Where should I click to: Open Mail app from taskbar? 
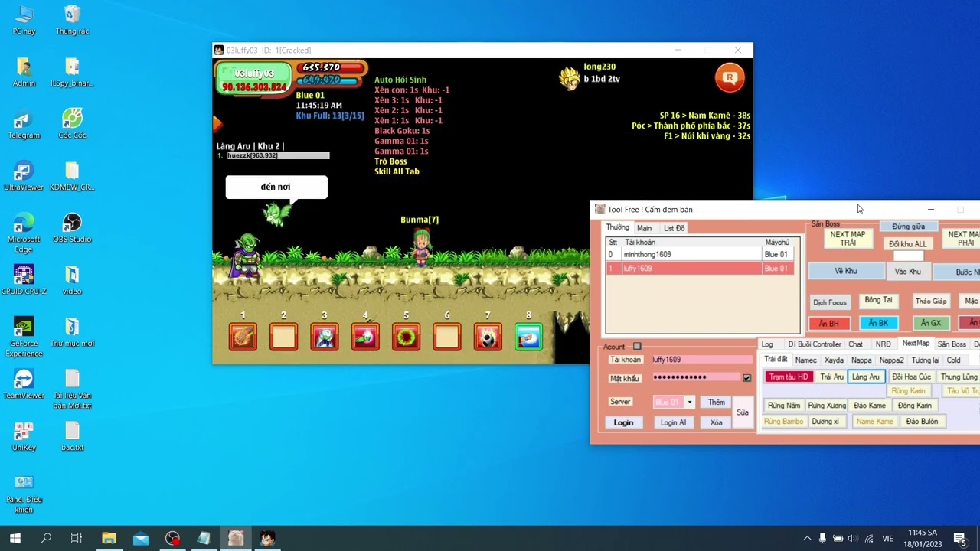141,538
